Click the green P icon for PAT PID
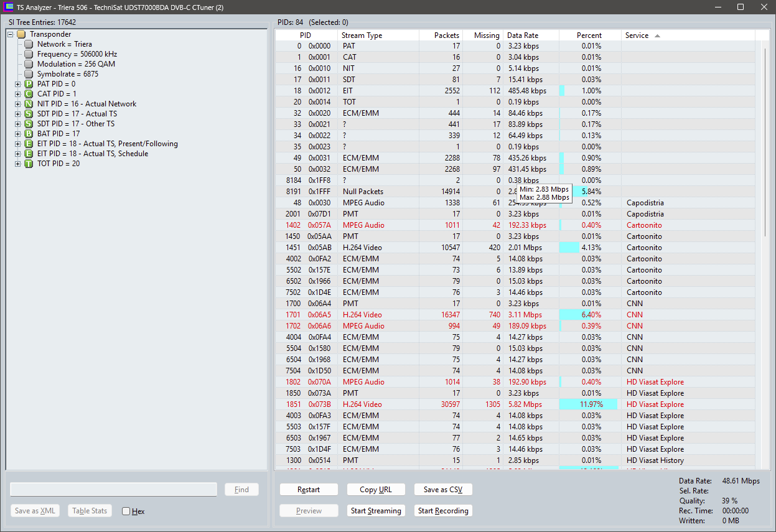Screen dimensions: 776x532 click(29, 84)
